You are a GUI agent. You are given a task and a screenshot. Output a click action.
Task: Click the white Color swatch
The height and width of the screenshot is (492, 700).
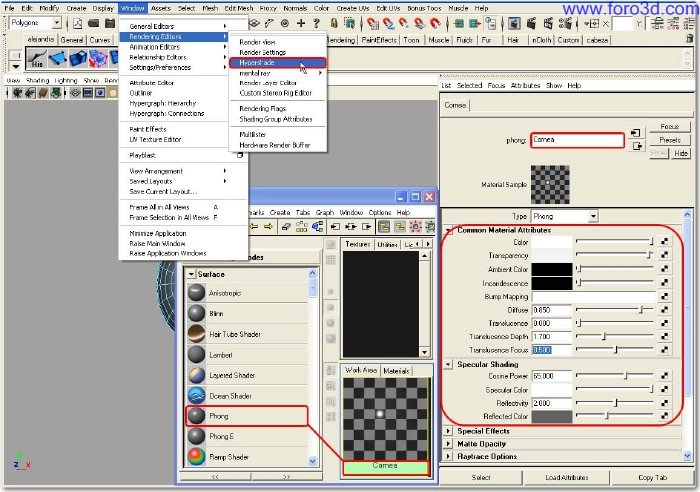551,242
